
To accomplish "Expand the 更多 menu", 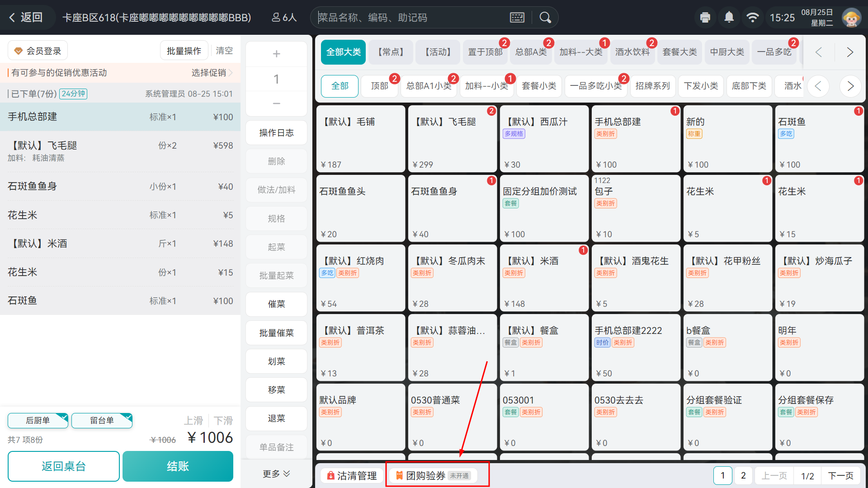I will (276, 474).
